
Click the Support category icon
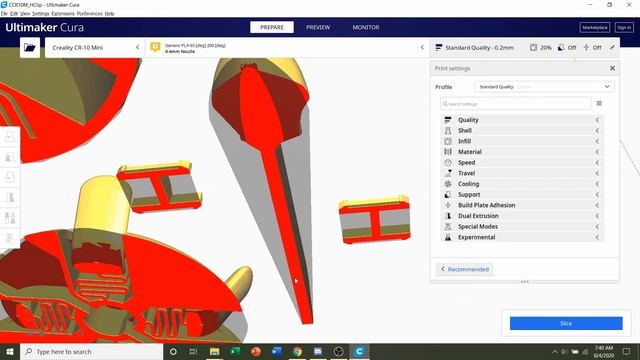[448, 195]
